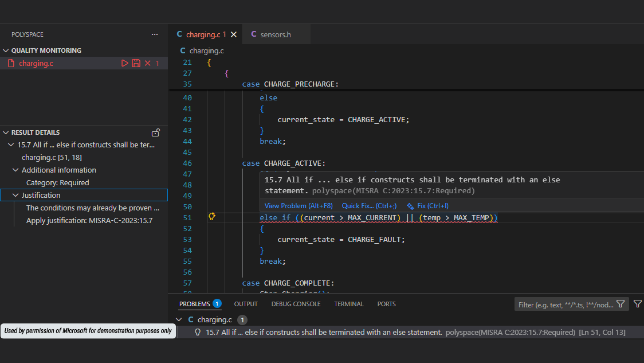Click View Problem link in hover popup
644x363 pixels.
(x=298, y=206)
